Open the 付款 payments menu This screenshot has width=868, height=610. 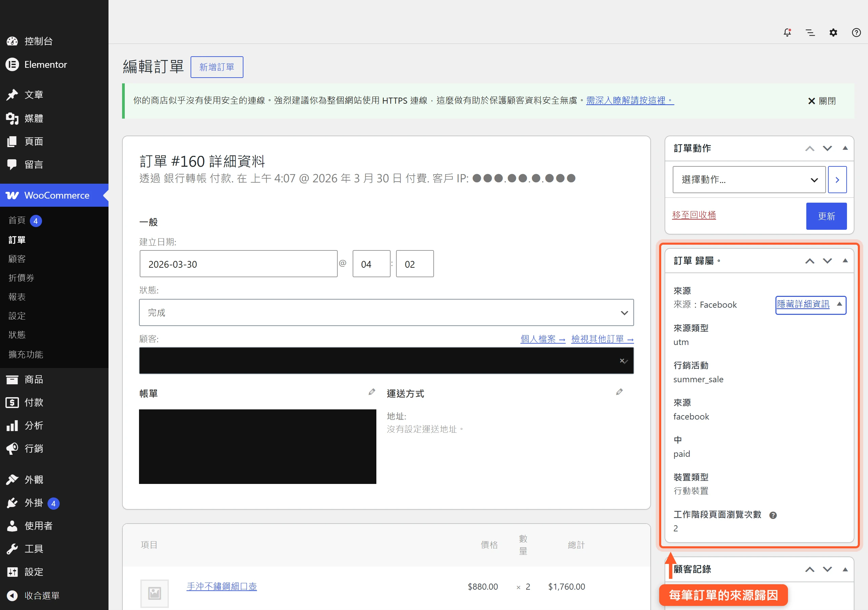coord(25,403)
